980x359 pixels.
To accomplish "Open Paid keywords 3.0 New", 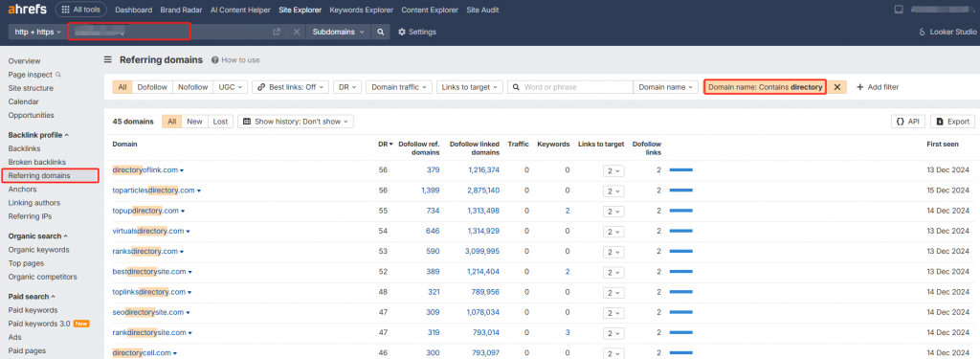I will coord(50,324).
